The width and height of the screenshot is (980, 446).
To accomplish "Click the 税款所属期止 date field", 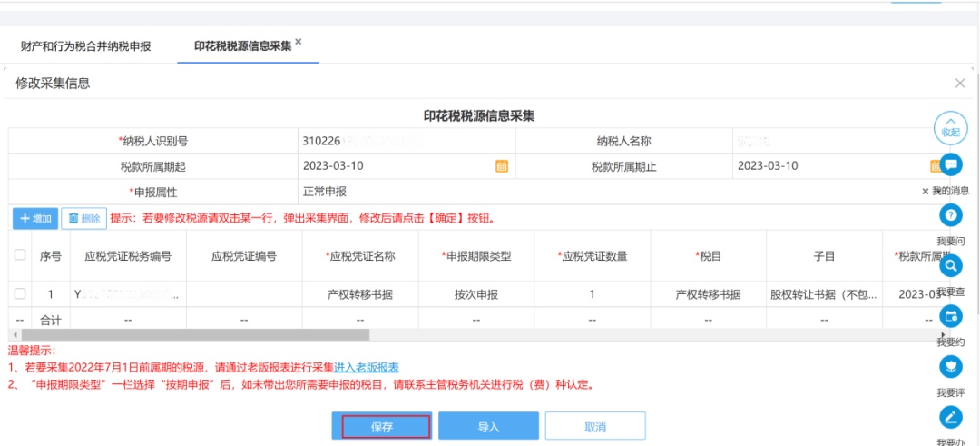I will 826,166.
